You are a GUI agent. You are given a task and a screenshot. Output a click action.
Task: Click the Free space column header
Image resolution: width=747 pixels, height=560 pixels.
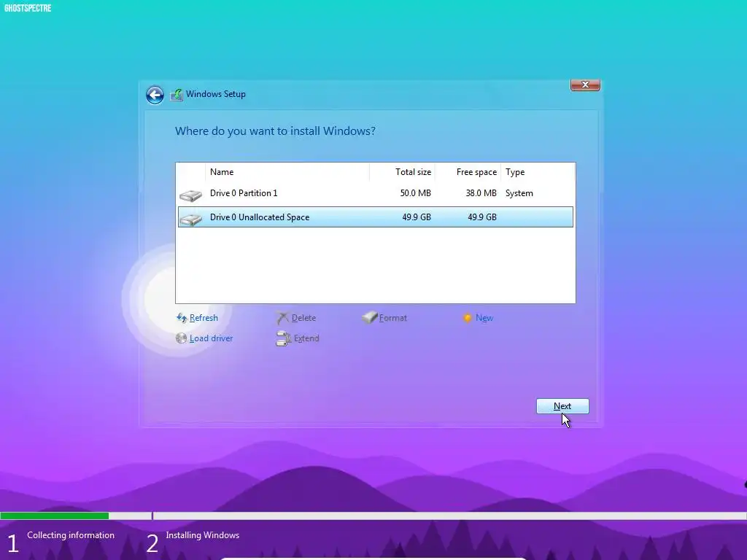pyautogui.click(x=468, y=172)
